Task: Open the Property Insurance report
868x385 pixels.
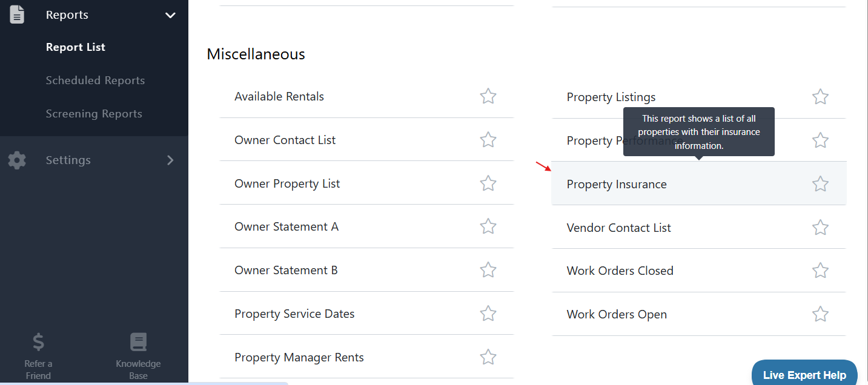Action: coord(617,184)
